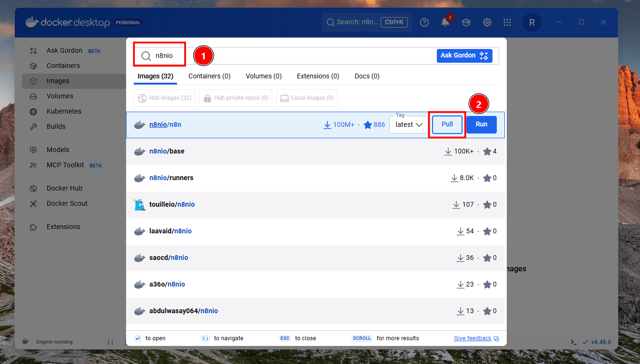Switch to the Images (32) tab
This screenshot has height=364, width=640.
click(156, 76)
